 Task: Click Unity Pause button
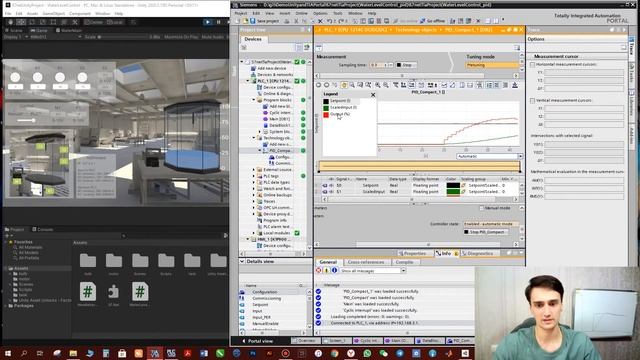[x=218, y=22]
